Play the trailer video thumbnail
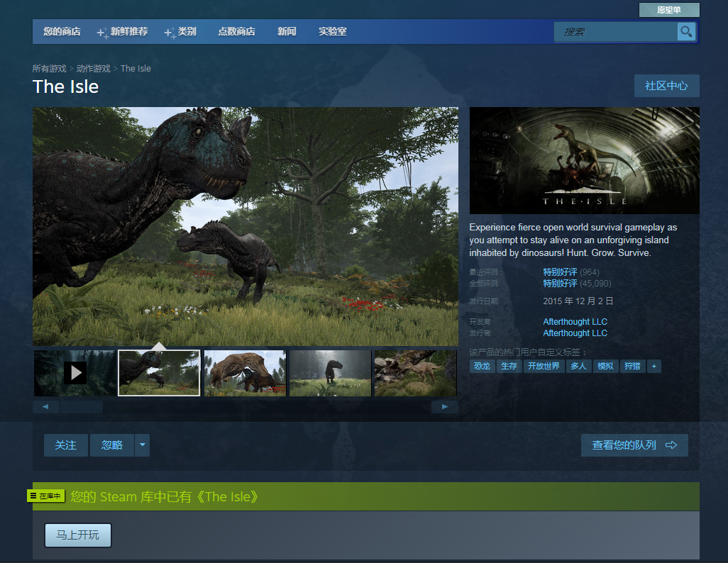The width and height of the screenshot is (728, 563). coord(75,372)
